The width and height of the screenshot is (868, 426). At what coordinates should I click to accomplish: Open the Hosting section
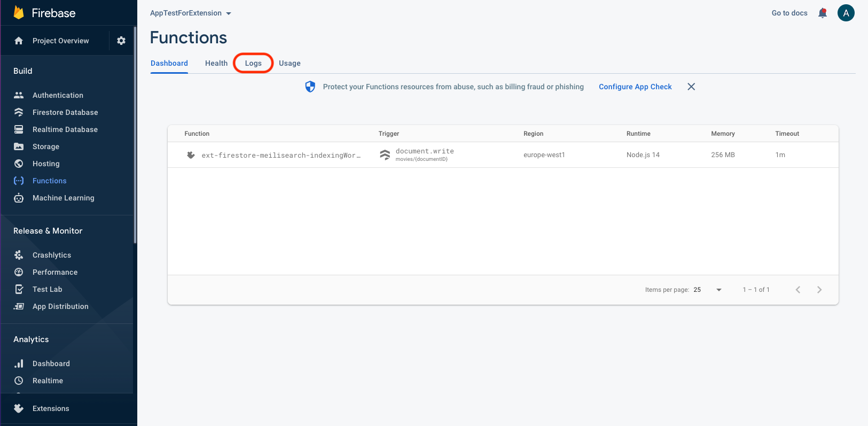pos(46,164)
